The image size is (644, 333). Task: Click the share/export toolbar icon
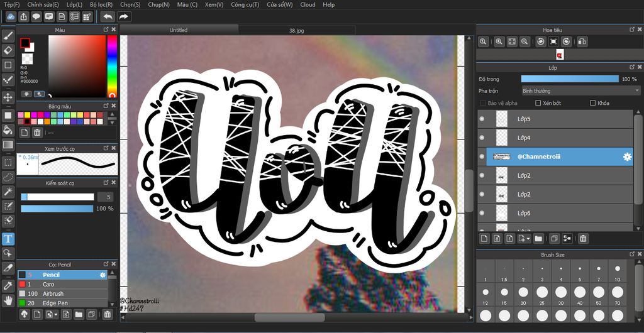(x=24, y=17)
